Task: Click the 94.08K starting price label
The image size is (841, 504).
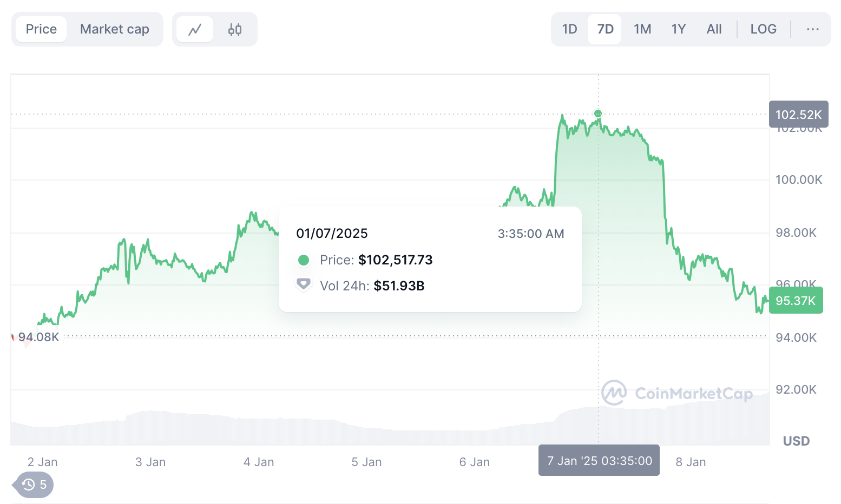Action: click(38, 337)
